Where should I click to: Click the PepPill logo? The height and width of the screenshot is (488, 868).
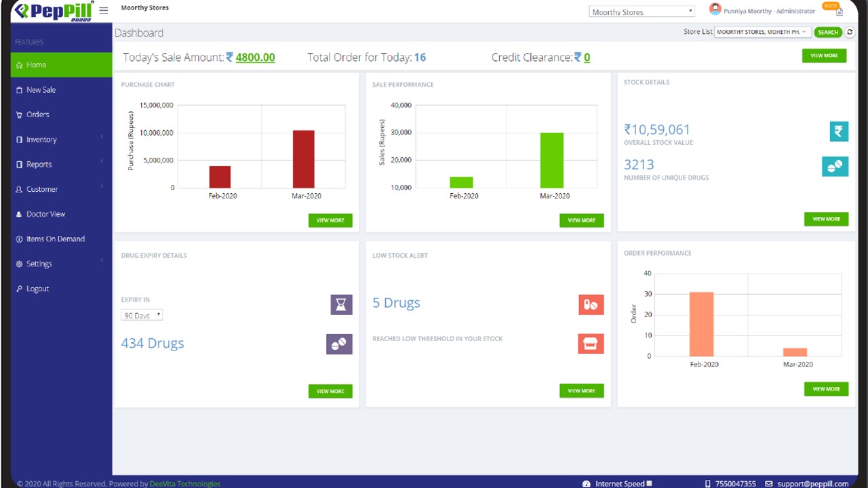[x=54, y=11]
